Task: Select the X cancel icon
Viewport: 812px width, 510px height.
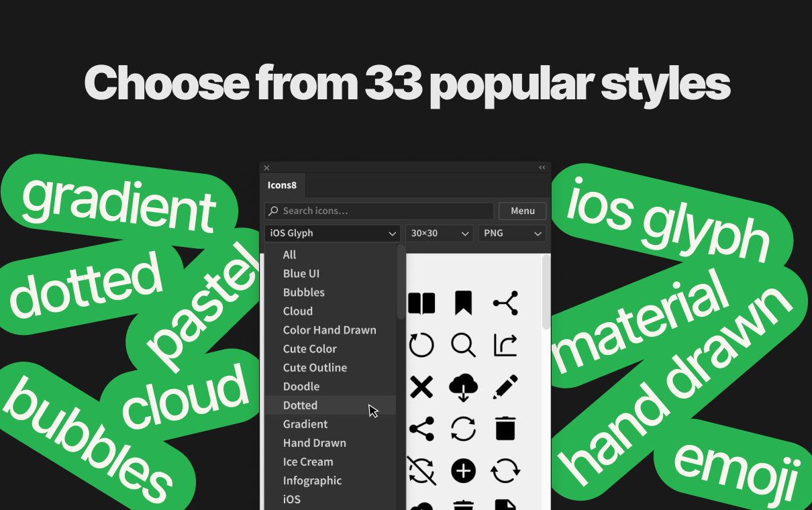Action: [x=422, y=387]
